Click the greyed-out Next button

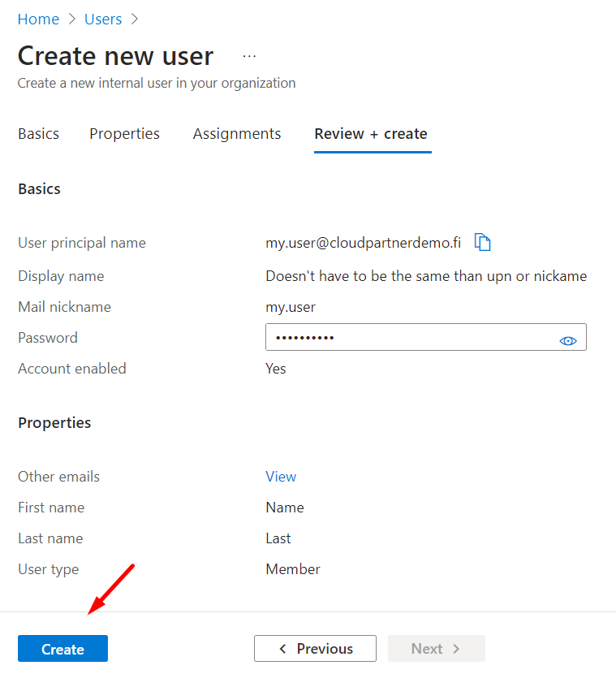point(436,649)
